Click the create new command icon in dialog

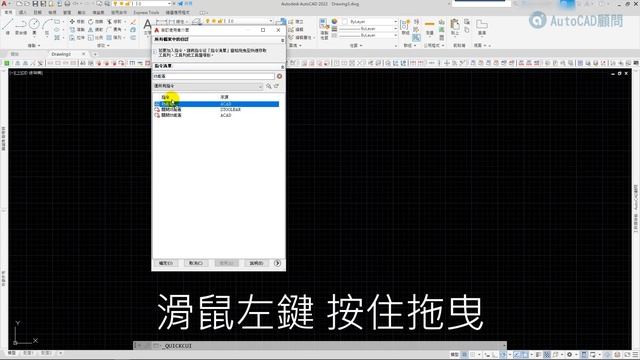[276, 86]
